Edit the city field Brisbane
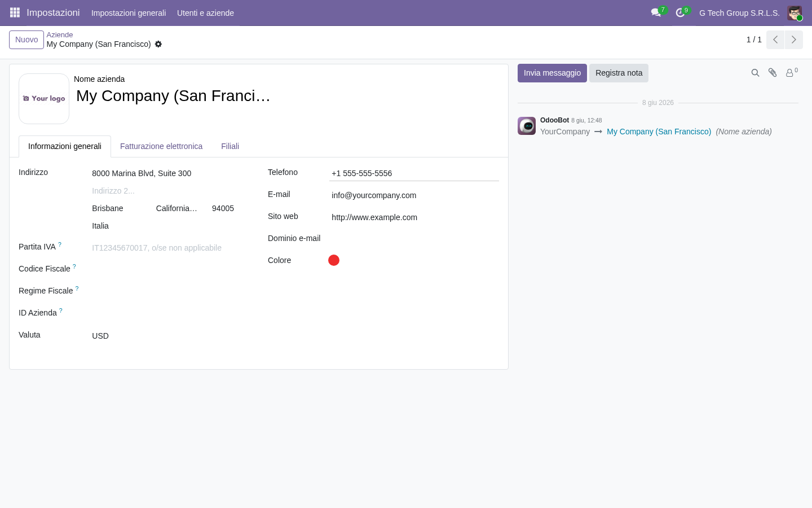The image size is (812, 508). [x=121, y=208]
